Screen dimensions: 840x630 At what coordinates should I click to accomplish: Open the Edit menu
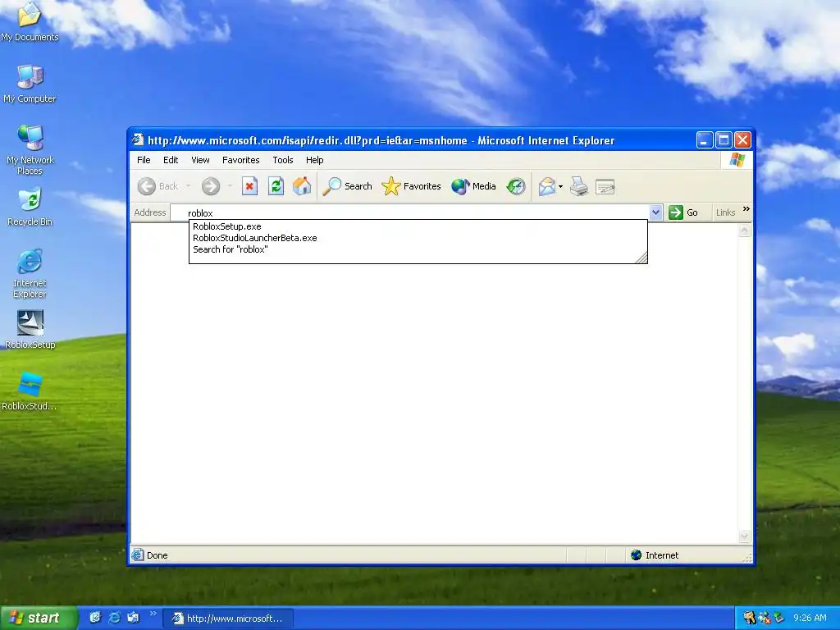click(171, 160)
